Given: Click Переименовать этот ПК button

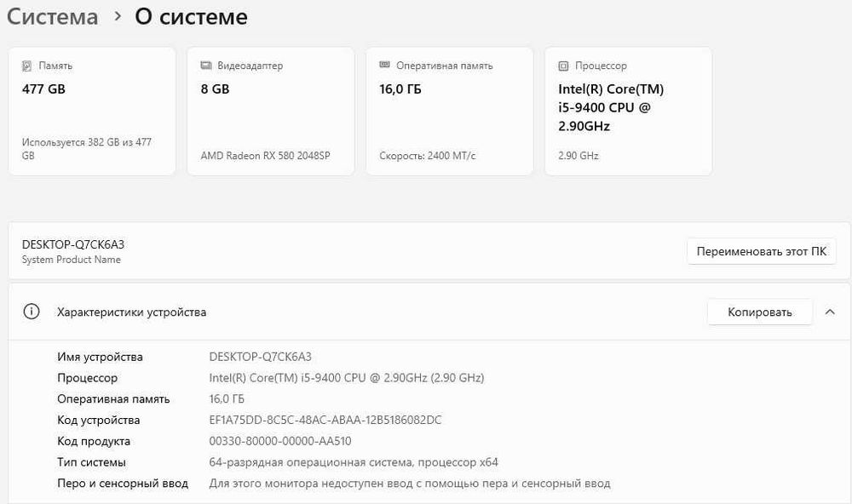Looking at the screenshot, I should (761, 251).
